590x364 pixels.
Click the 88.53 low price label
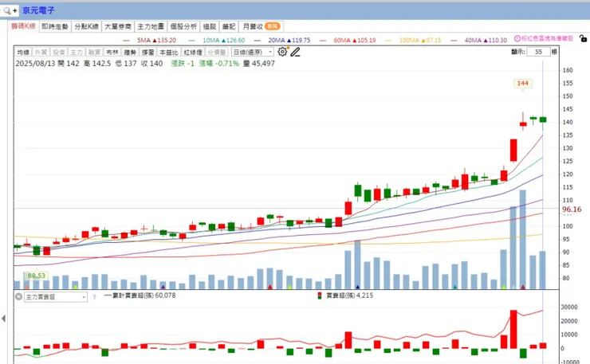point(36,276)
